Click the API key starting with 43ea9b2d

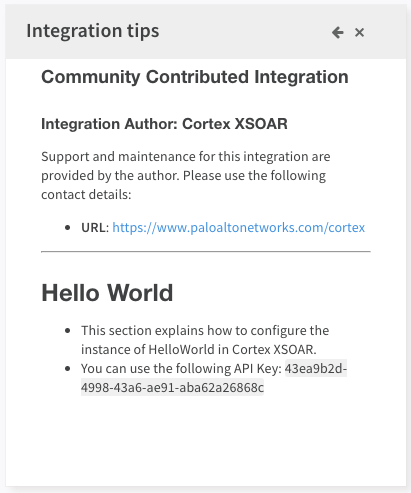(316, 369)
